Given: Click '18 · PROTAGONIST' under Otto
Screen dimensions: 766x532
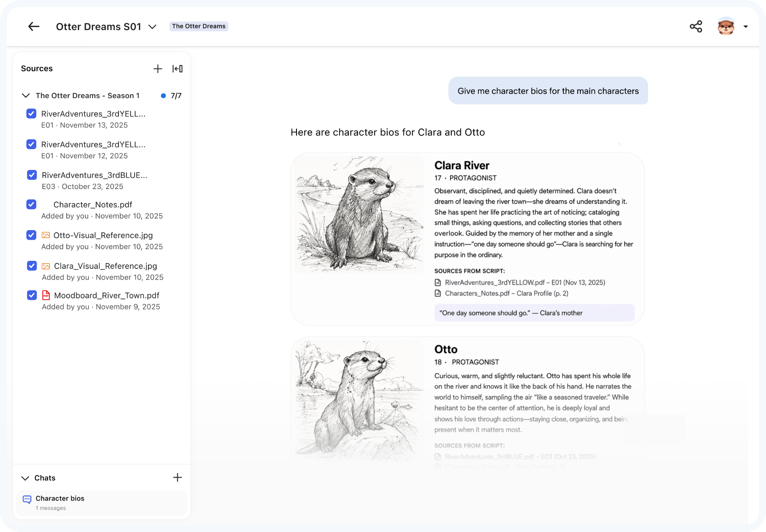Looking at the screenshot, I should coord(466,362).
